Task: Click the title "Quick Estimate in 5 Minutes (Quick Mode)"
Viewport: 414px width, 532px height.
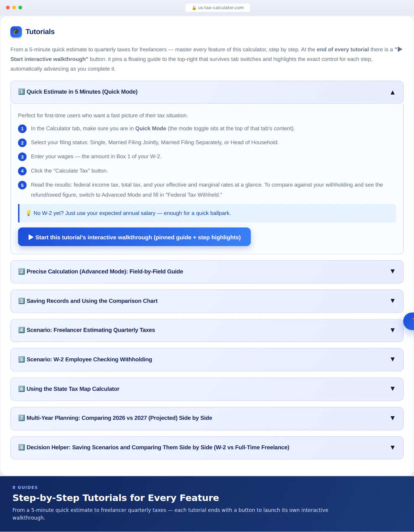Action: [82, 92]
